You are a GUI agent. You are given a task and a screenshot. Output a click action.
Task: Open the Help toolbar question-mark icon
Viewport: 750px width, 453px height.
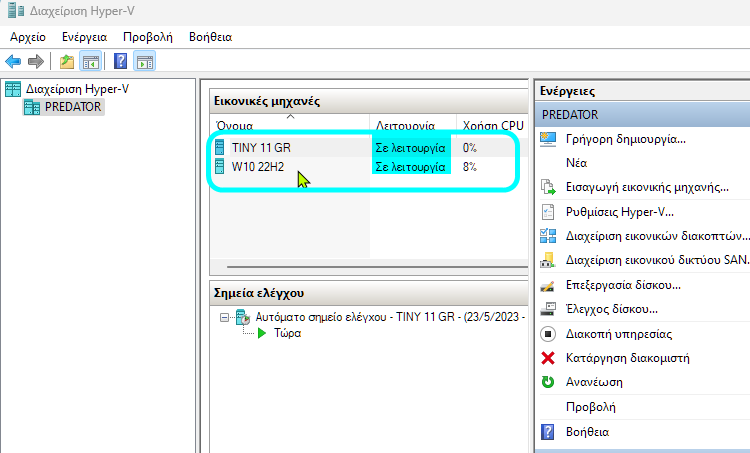coord(121,61)
